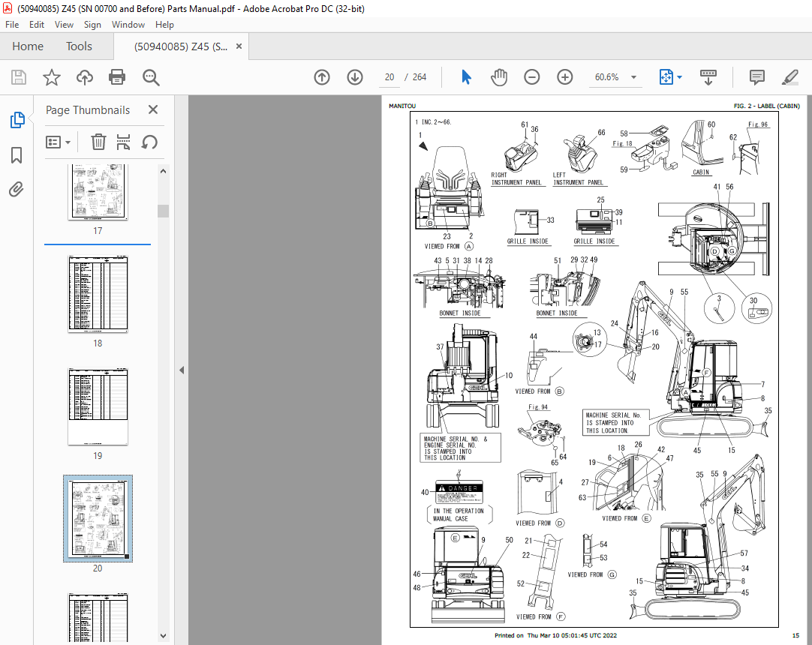Close the document tab

239,46
